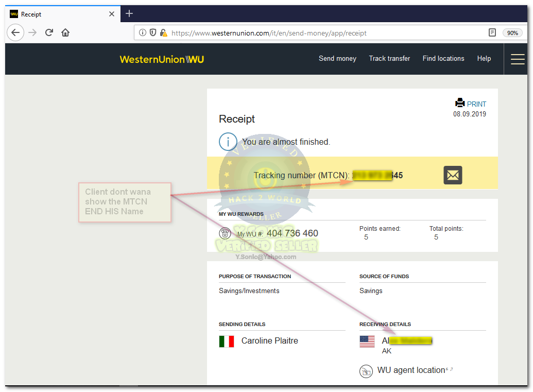Toggle reader view icon in address bar

pyautogui.click(x=492, y=32)
